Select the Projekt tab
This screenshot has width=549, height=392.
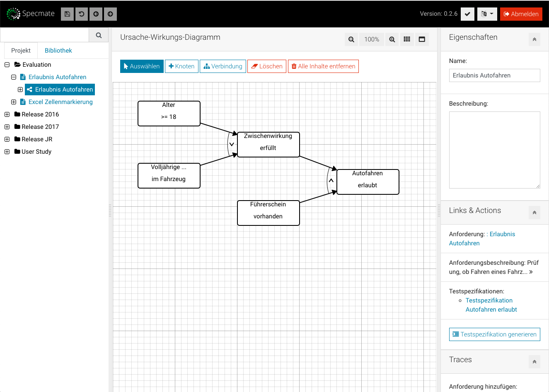tap(21, 51)
